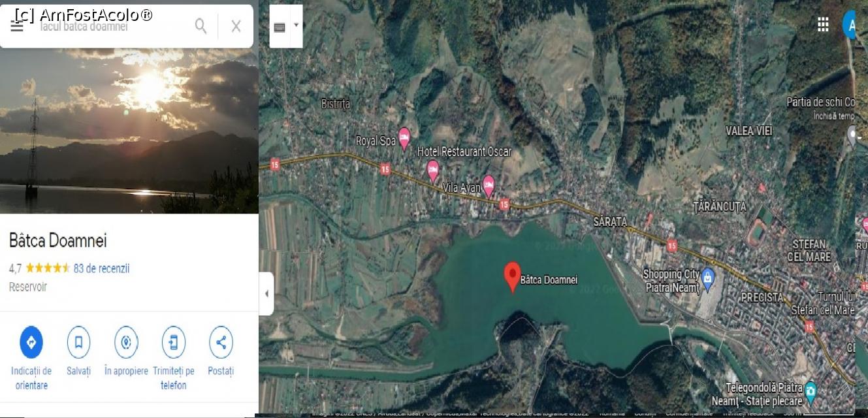The width and height of the screenshot is (868, 418).
Task: Click the search box text field
Action: coord(111,27)
